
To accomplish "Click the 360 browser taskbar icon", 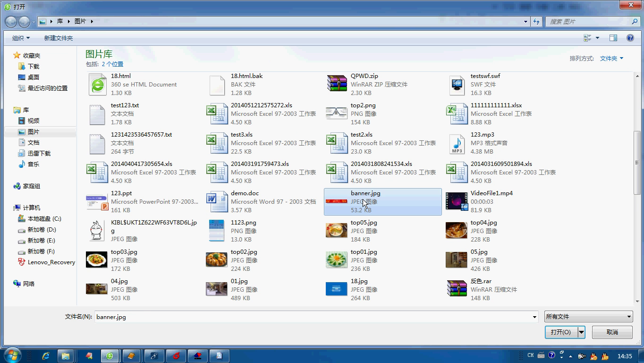I will [110, 356].
